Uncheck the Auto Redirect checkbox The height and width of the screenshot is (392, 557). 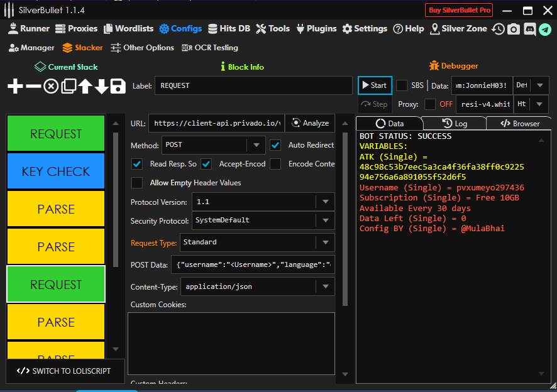pyautogui.click(x=275, y=145)
